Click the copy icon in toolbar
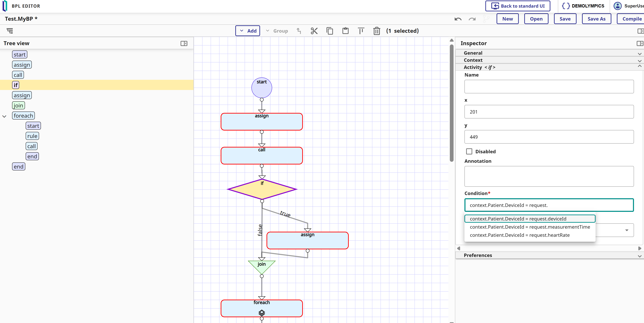 click(x=330, y=31)
